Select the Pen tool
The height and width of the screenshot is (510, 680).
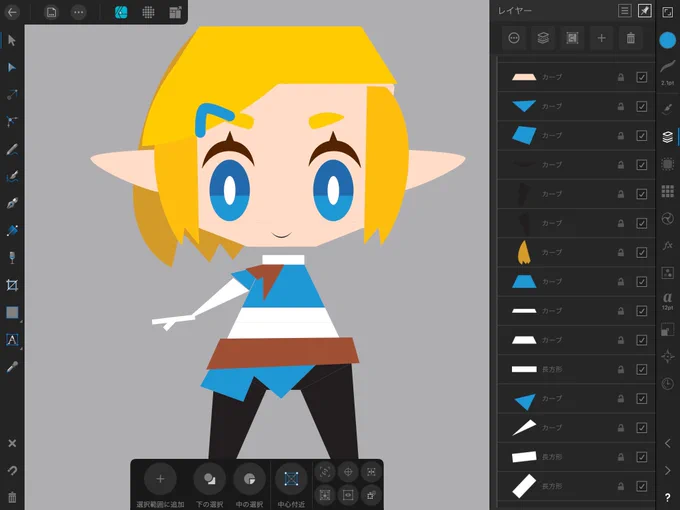click(x=12, y=203)
